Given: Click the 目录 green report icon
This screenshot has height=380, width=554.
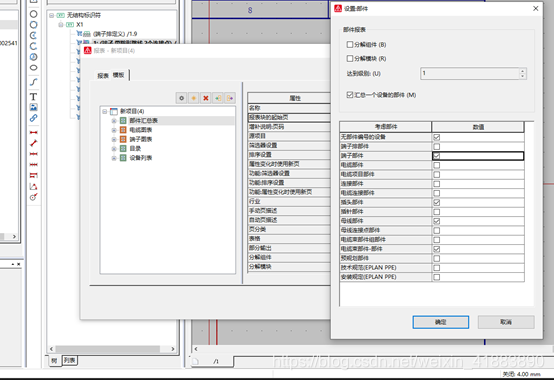Looking at the screenshot, I should 123,148.
